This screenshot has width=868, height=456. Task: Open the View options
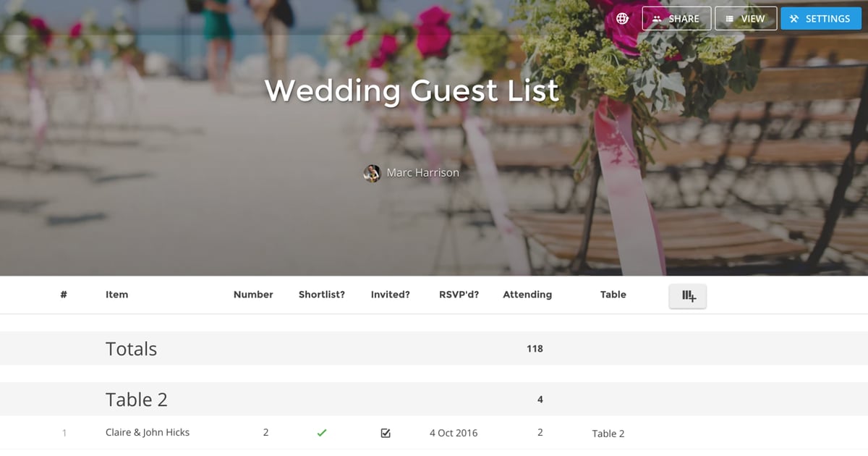[746, 19]
